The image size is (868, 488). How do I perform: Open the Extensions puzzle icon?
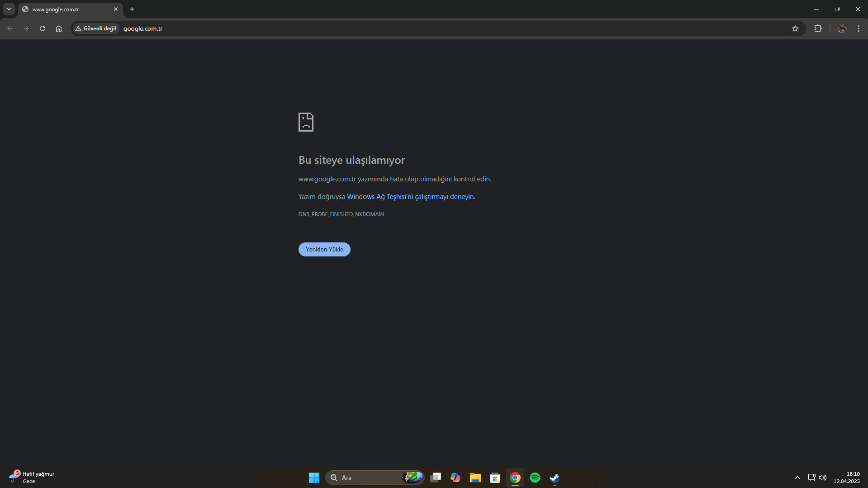(818, 28)
